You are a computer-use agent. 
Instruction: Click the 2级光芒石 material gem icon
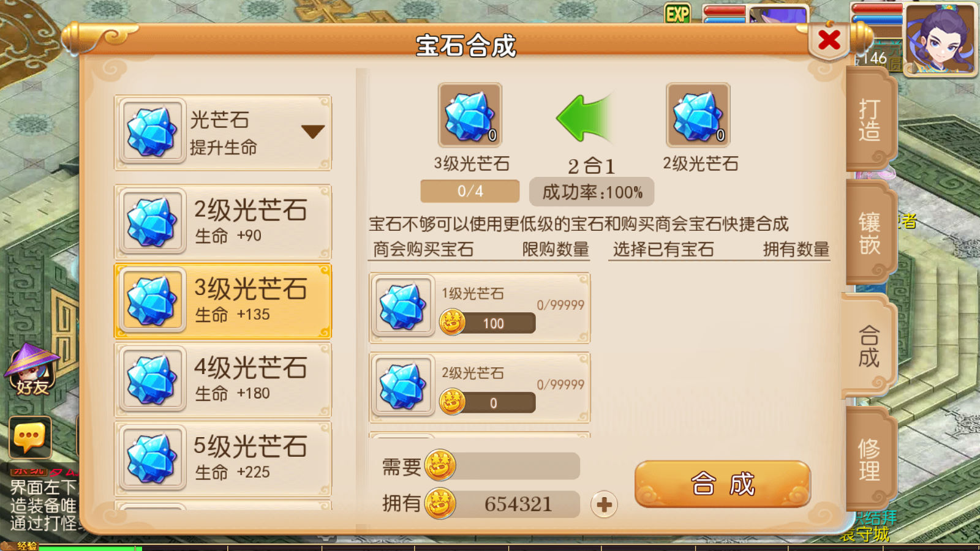tap(698, 115)
